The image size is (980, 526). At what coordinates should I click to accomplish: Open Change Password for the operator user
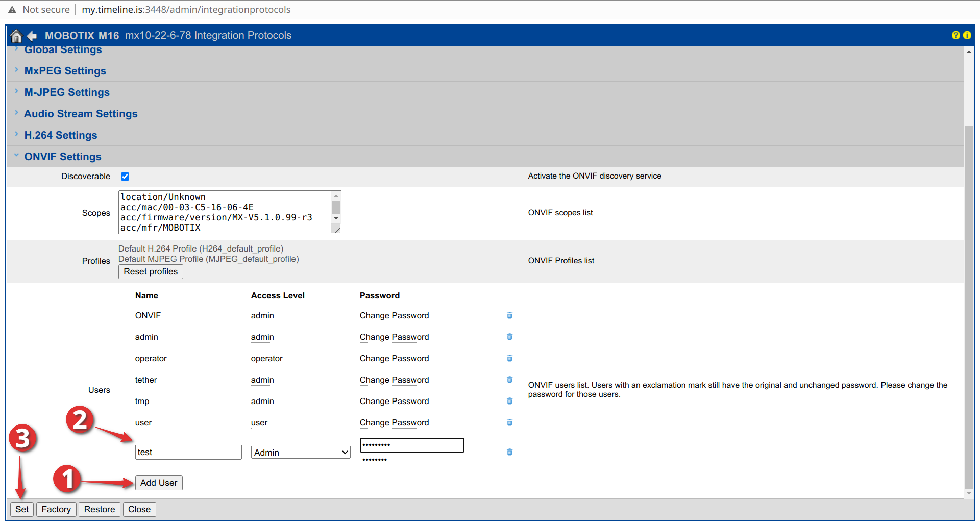394,358
